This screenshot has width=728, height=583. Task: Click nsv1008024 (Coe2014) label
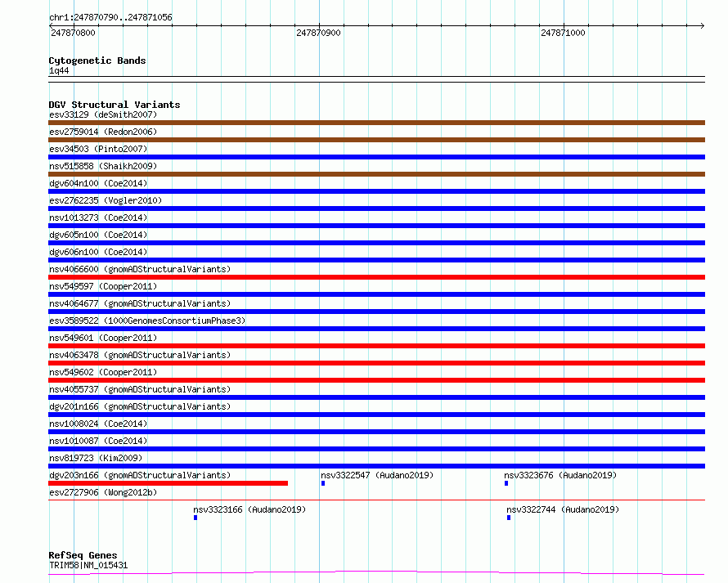point(98,424)
